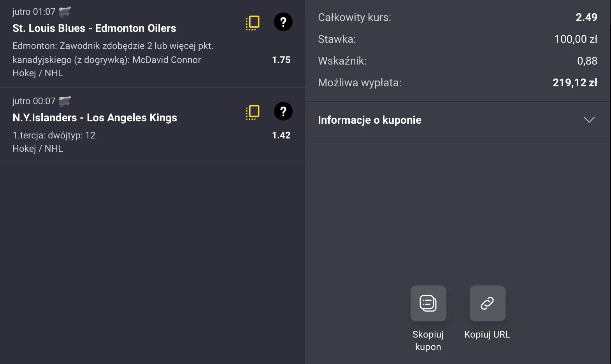Image resolution: width=611 pixels, height=364 pixels.
Task: Click the Wskaźnik value 0,88
Action: 588,61
